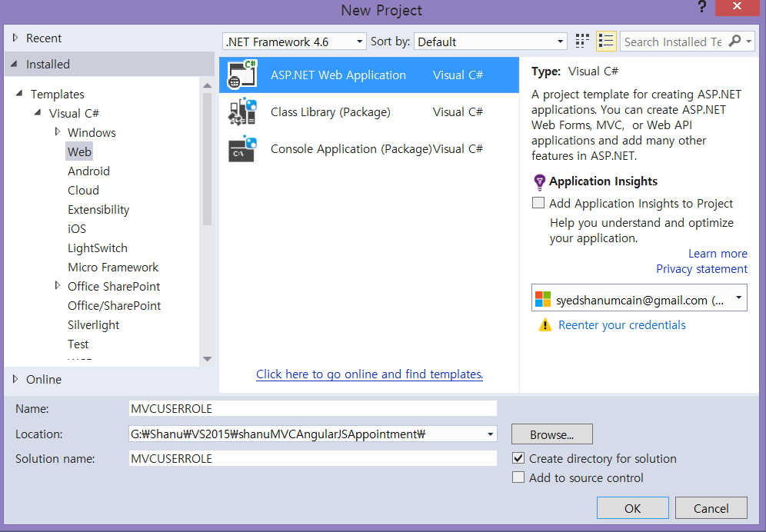Open the Sort by Default dropdown
The height and width of the screenshot is (532, 766).
click(561, 42)
